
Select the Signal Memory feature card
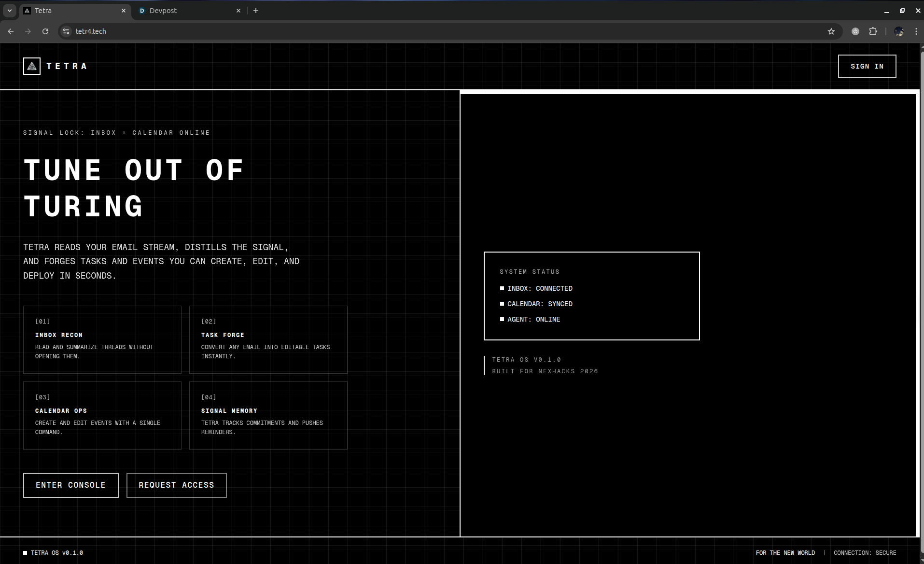tap(268, 415)
